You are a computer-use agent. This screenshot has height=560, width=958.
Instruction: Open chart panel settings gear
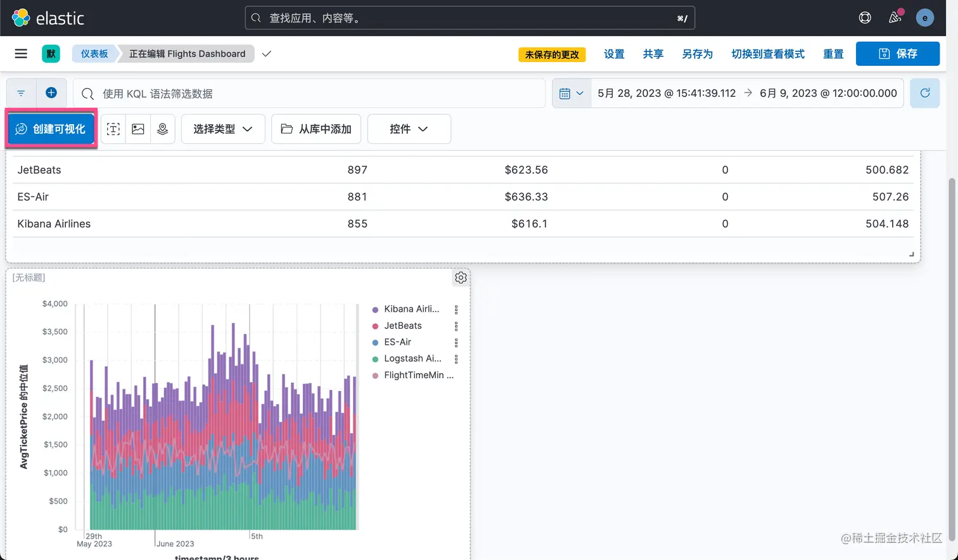(x=461, y=277)
